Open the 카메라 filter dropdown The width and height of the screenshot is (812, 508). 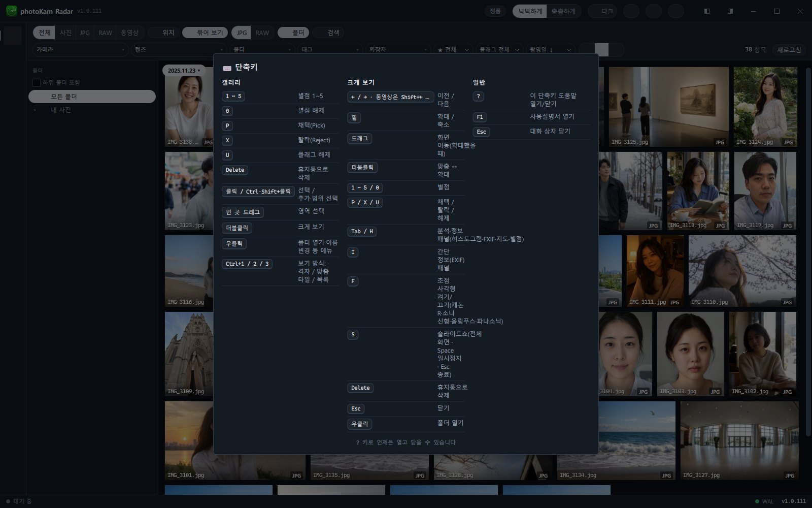[80, 50]
